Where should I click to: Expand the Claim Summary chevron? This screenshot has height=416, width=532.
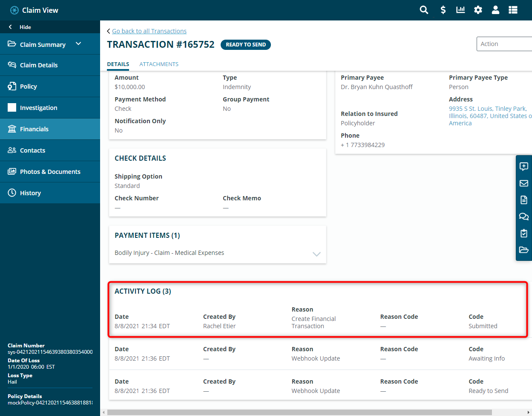point(78,44)
